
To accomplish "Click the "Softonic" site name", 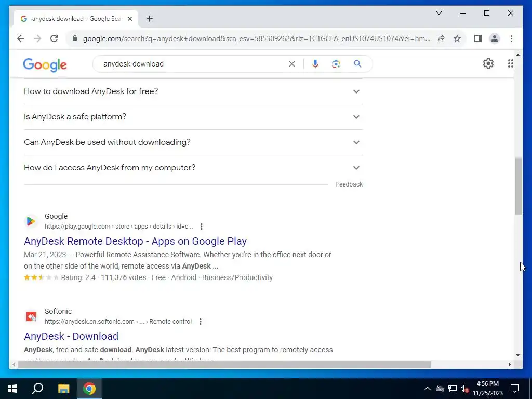I will click(58, 311).
